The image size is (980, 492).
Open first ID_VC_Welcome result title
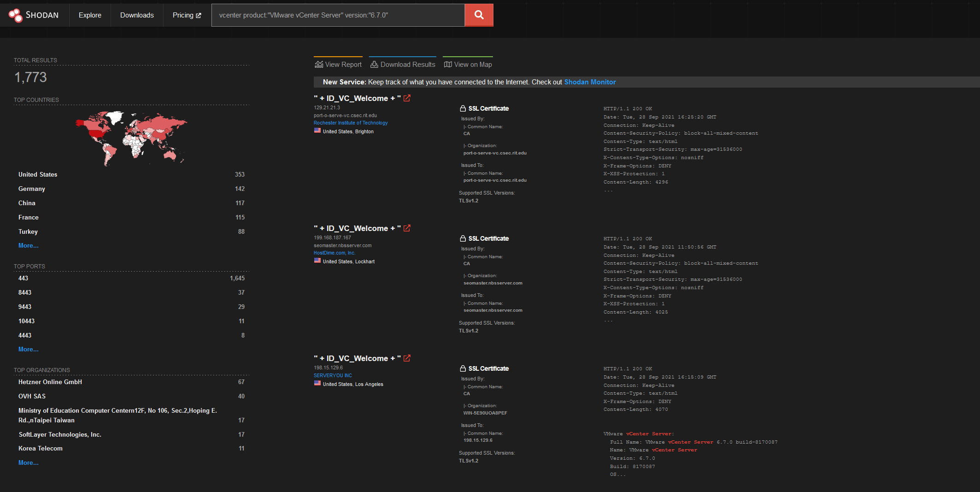coord(357,98)
